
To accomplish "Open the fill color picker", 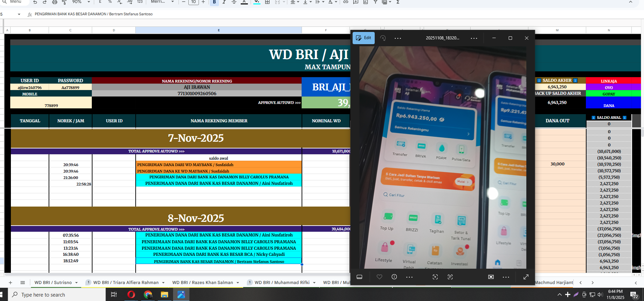I will point(257,2).
